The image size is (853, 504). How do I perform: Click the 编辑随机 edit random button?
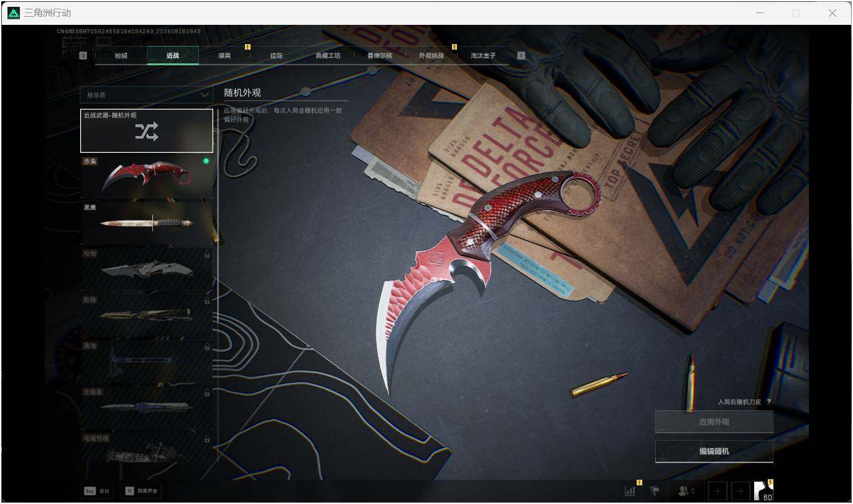[x=714, y=451]
